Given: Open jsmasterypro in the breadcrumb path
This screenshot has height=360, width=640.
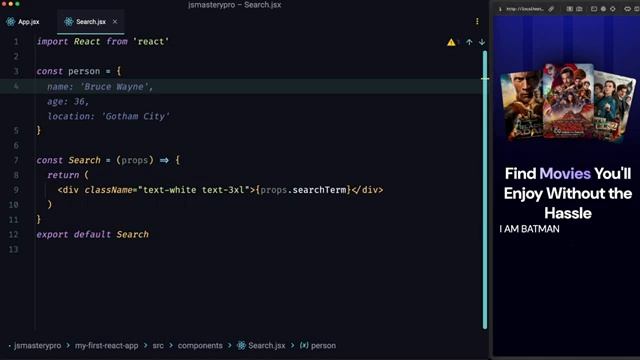Looking at the screenshot, I should coord(38,345).
